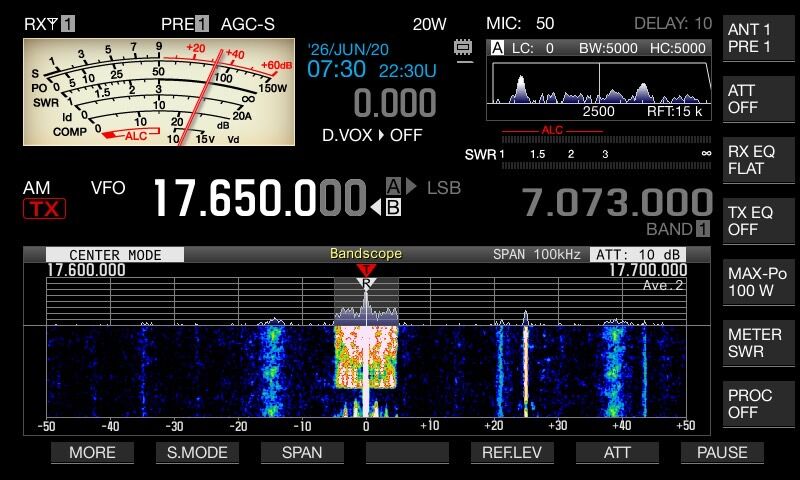Viewport: 800px width, 480px height.
Task: Tap the SPAN soft key
Action: click(x=302, y=452)
